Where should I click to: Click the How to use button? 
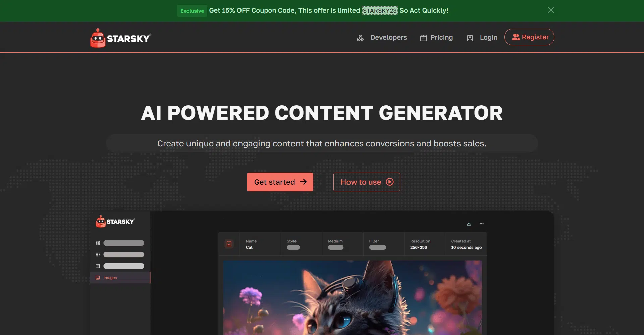coord(367,182)
